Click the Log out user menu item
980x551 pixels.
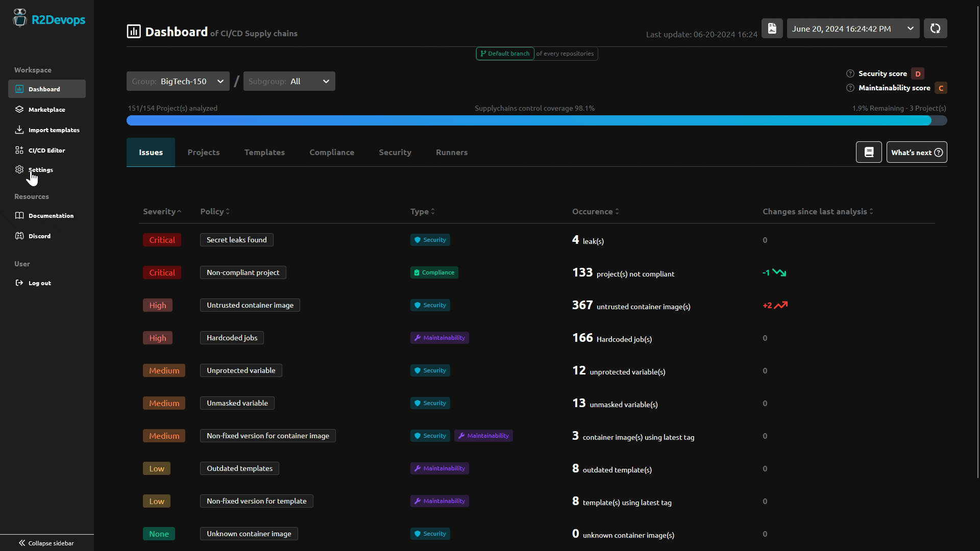tap(39, 282)
